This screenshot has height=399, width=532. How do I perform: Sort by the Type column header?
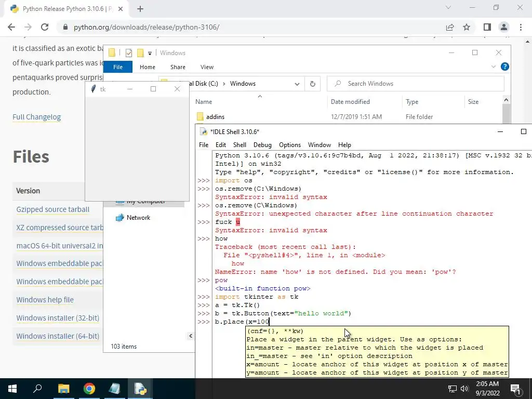pyautogui.click(x=412, y=102)
